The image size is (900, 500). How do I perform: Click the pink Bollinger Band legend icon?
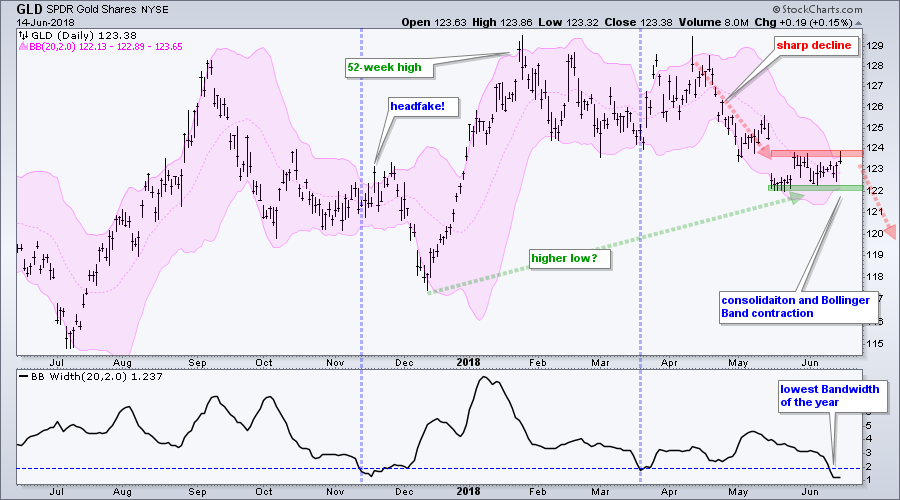click(23, 46)
